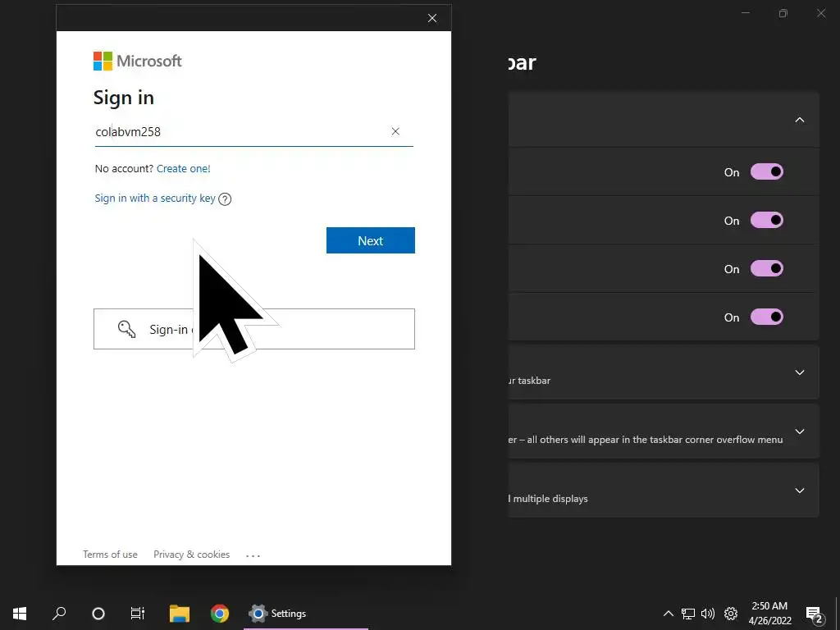The width and height of the screenshot is (840, 630).
Task: Turn off the first On toggle in Settings
Action: point(767,172)
